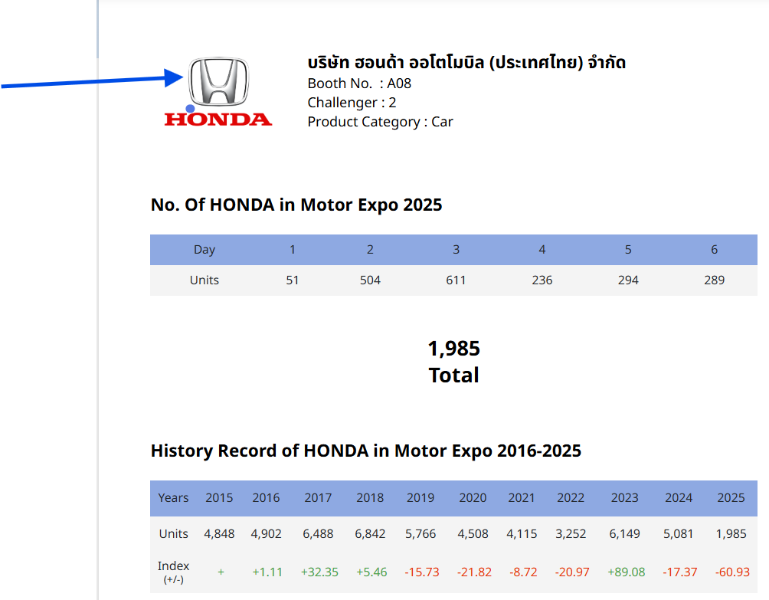Click the 2025 index value -60.93
This screenshot has height=600, width=769.
pyautogui.click(x=731, y=571)
